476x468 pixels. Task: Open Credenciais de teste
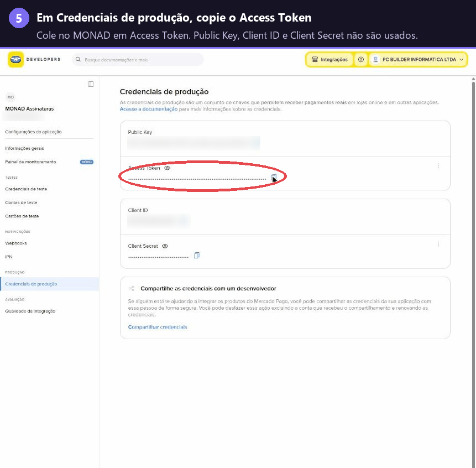[x=26, y=189]
